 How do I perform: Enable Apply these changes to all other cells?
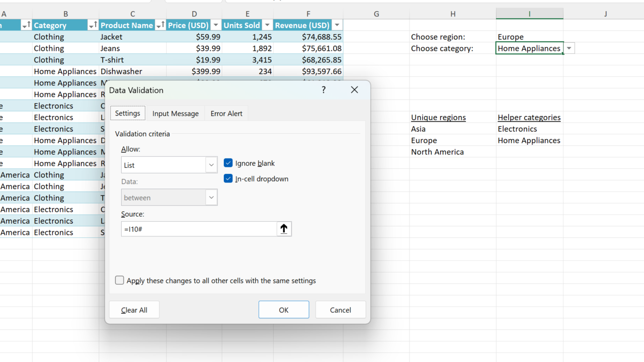[120, 281]
